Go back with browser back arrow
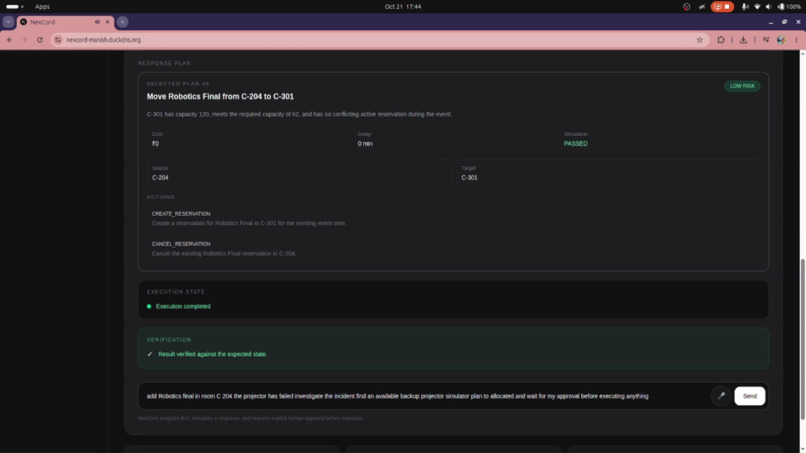Viewport: 806px width, 453px height. [x=10, y=40]
